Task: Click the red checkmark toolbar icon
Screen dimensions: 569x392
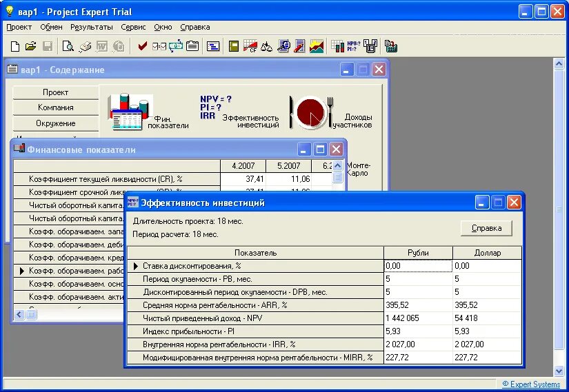Action: pyautogui.click(x=143, y=46)
